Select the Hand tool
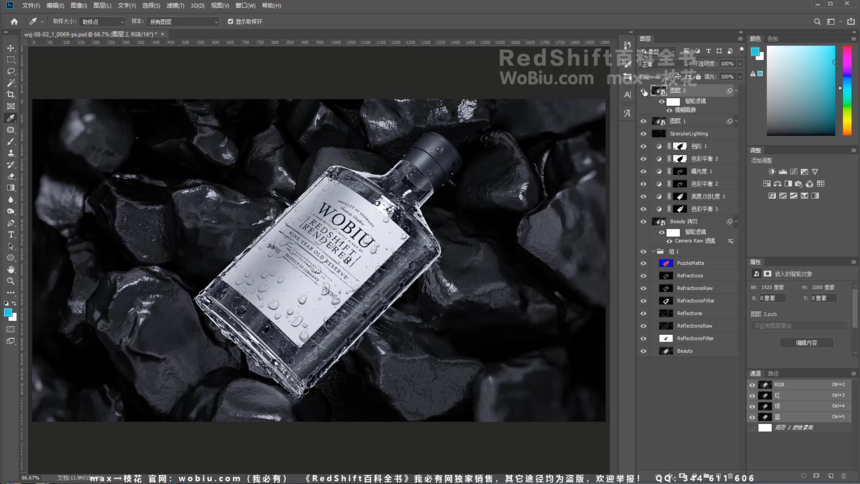Viewport: 860px width, 484px height. (10, 269)
